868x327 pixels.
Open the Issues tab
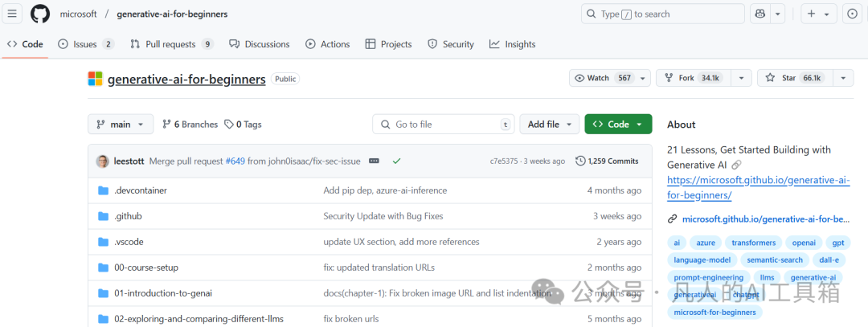[x=86, y=44]
